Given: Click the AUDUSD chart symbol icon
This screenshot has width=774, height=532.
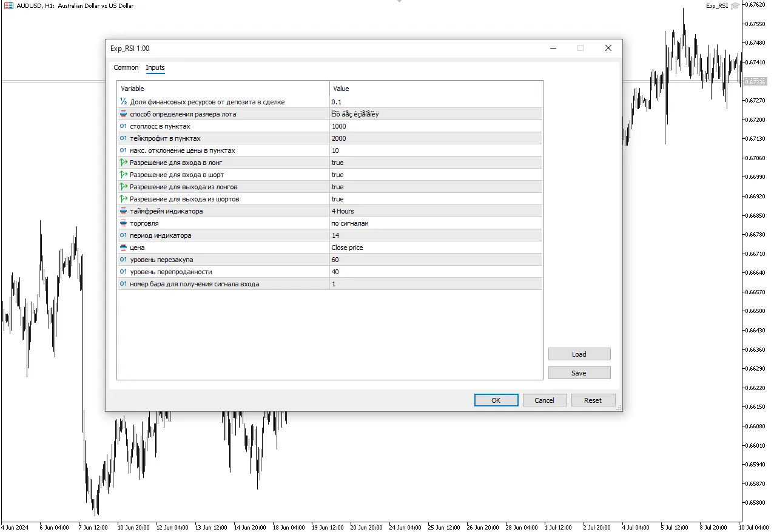Looking at the screenshot, I should pyautogui.click(x=8, y=5).
